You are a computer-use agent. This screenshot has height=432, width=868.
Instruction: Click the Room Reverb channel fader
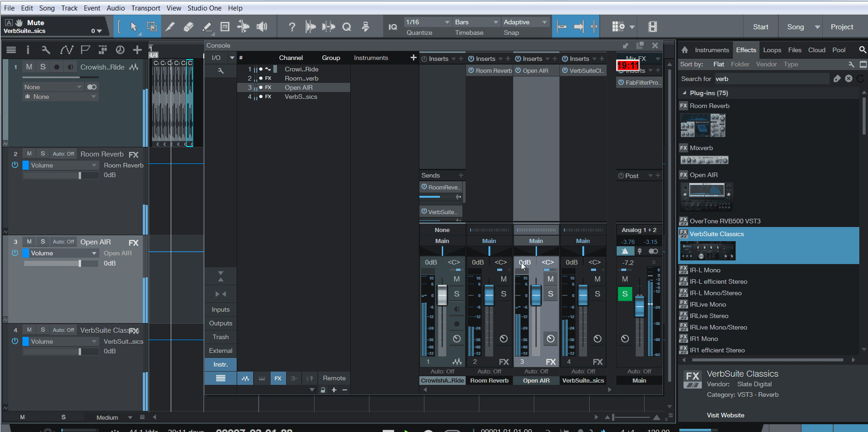pos(489,295)
